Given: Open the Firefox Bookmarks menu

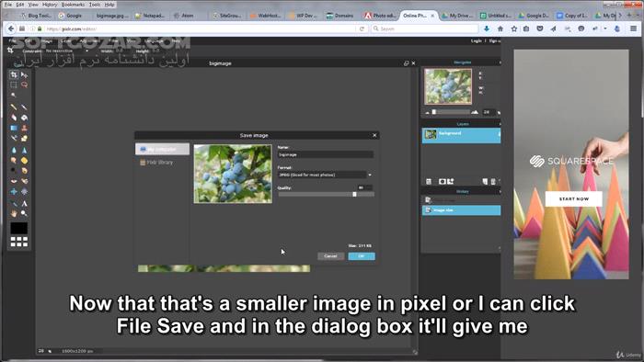Looking at the screenshot, I should [73, 5].
